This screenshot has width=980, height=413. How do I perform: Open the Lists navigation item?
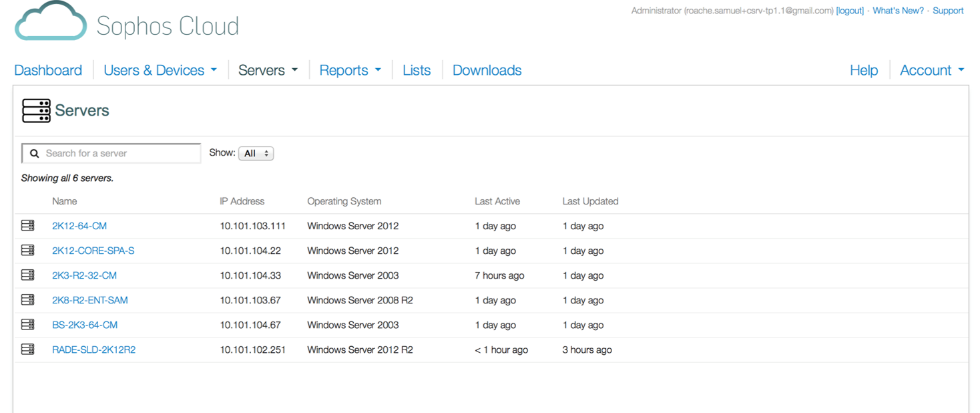pos(417,70)
